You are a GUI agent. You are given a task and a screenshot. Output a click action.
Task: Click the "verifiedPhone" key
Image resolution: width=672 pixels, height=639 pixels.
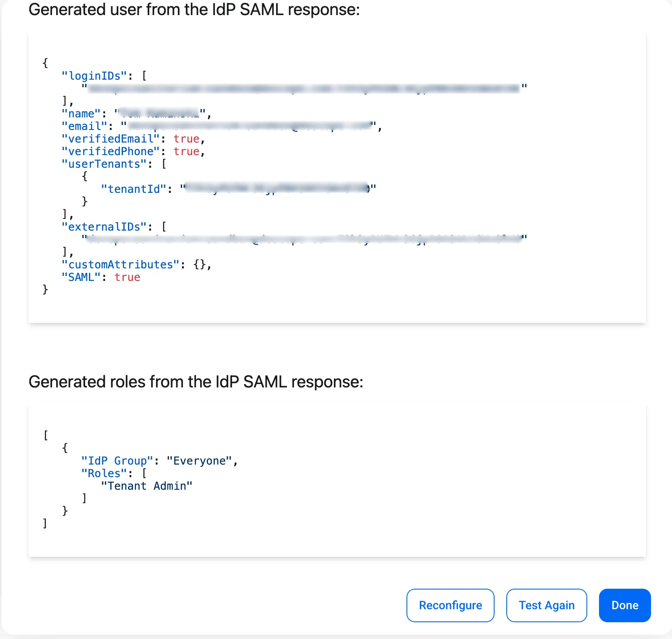[111, 151]
